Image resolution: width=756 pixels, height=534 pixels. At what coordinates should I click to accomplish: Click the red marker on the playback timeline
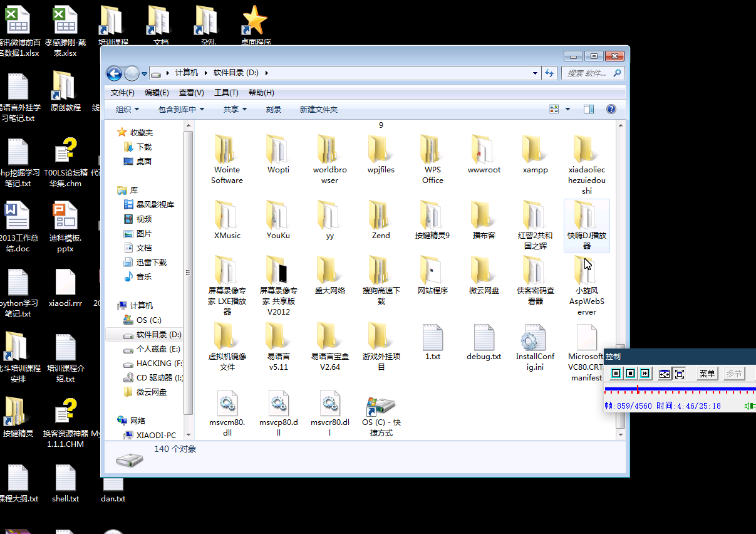tap(638, 389)
